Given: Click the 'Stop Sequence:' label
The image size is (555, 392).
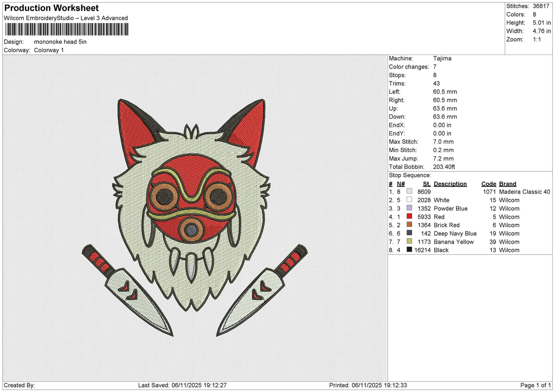Looking at the screenshot, I should 410,175.
